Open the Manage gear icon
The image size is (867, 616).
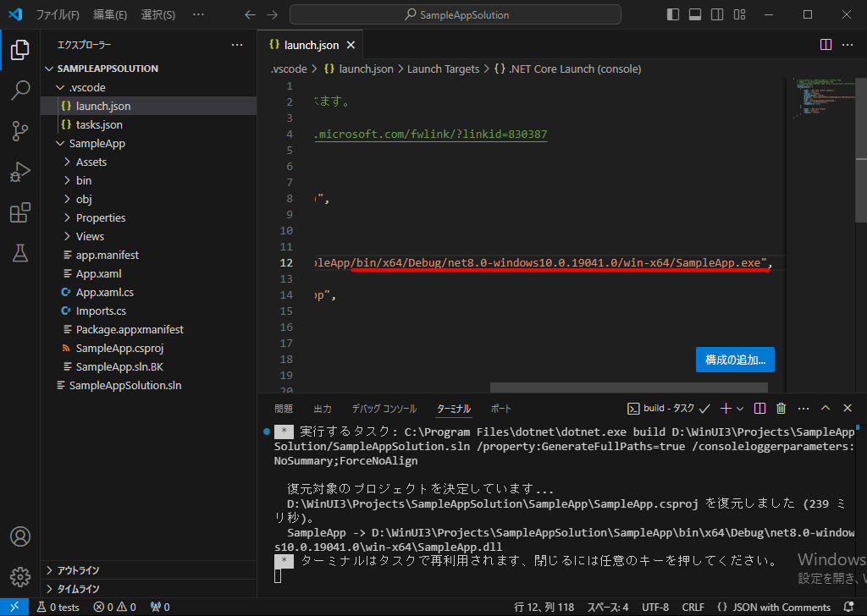tap(20, 577)
